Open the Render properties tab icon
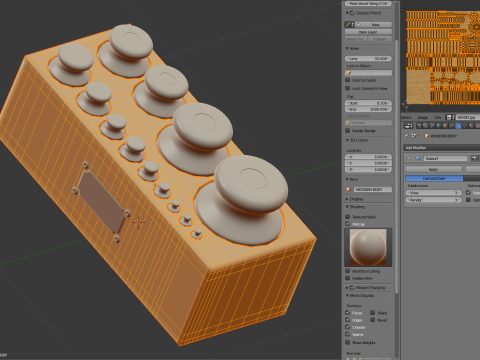The width and height of the screenshot is (480, 360). pos(419,126)
